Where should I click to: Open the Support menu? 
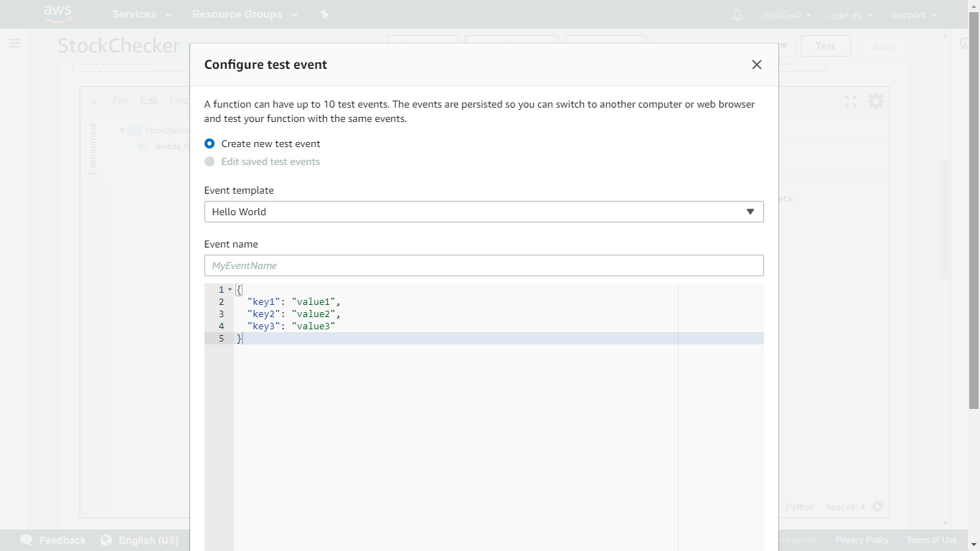coord(913,15)
